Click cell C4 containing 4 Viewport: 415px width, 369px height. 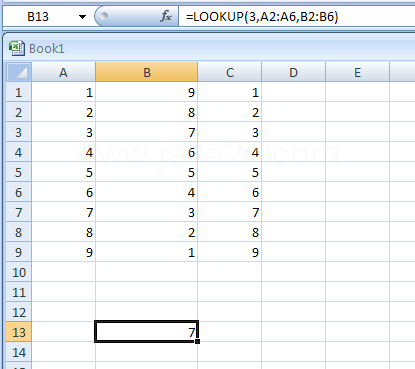coord(230,152)
